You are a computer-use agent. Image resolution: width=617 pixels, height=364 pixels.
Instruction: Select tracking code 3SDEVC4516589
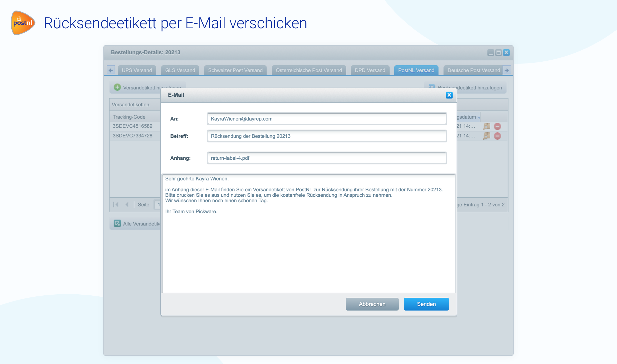coord(132,126)
